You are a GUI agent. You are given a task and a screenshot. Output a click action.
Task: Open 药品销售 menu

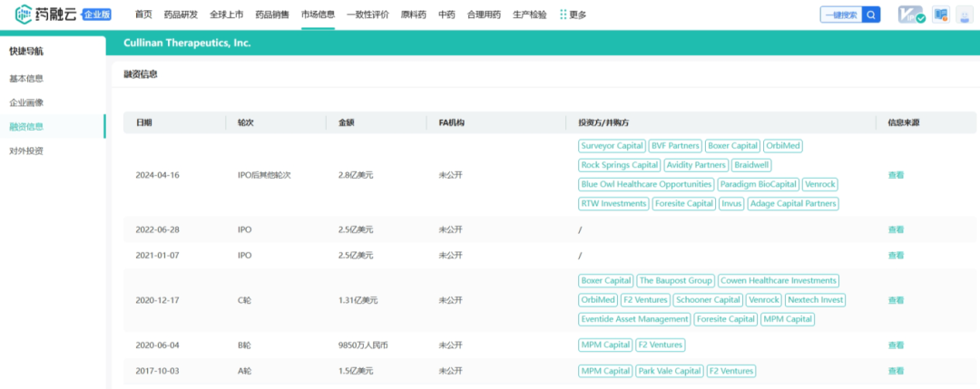272,15
